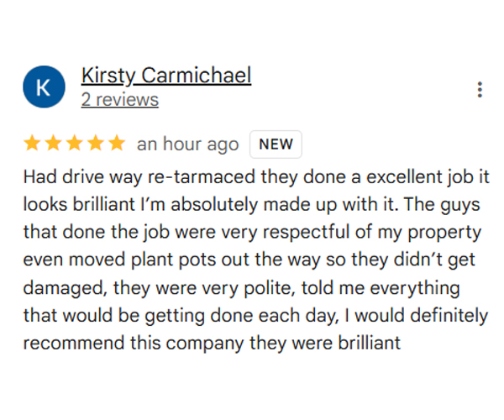Click the blue K profile avatar

coord(45,89)
